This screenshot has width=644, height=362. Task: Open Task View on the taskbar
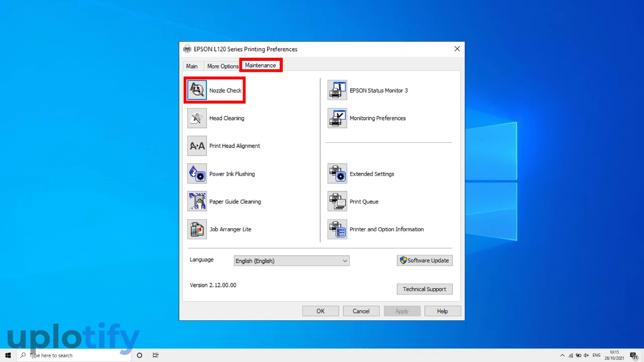tap(156, 355)
